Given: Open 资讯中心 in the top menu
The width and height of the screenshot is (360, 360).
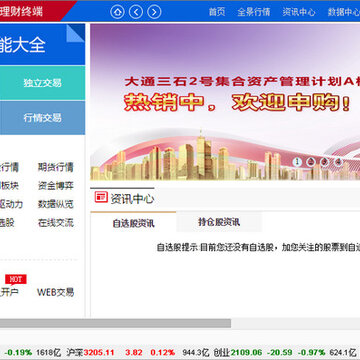Looking at the screenshot, I should (x=299, y=12).
